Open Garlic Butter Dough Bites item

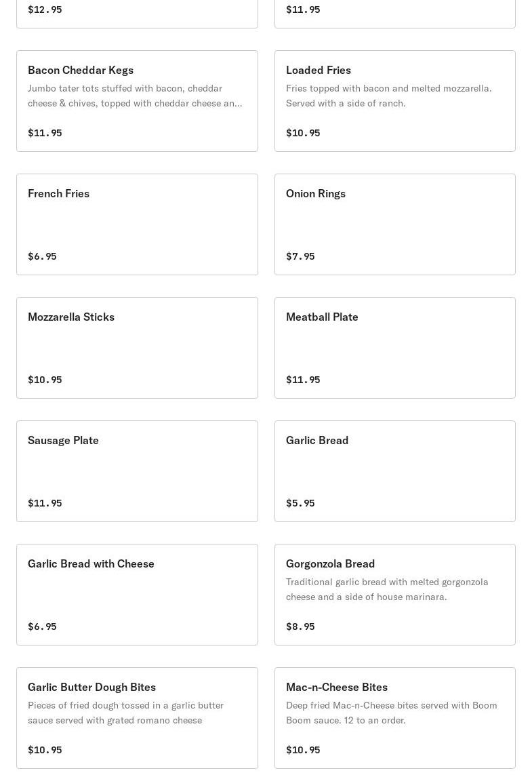pos(137,718)
